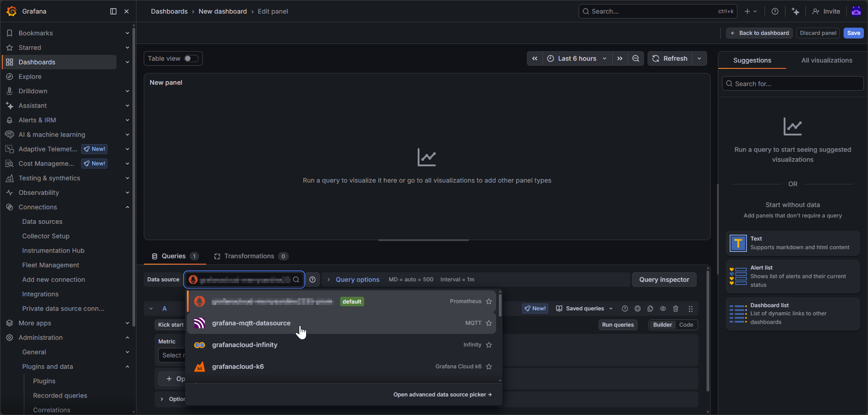This screenshot has width=868, height=415.
Task: Open New dashboard breadcrumb
Action: [223, 11]
